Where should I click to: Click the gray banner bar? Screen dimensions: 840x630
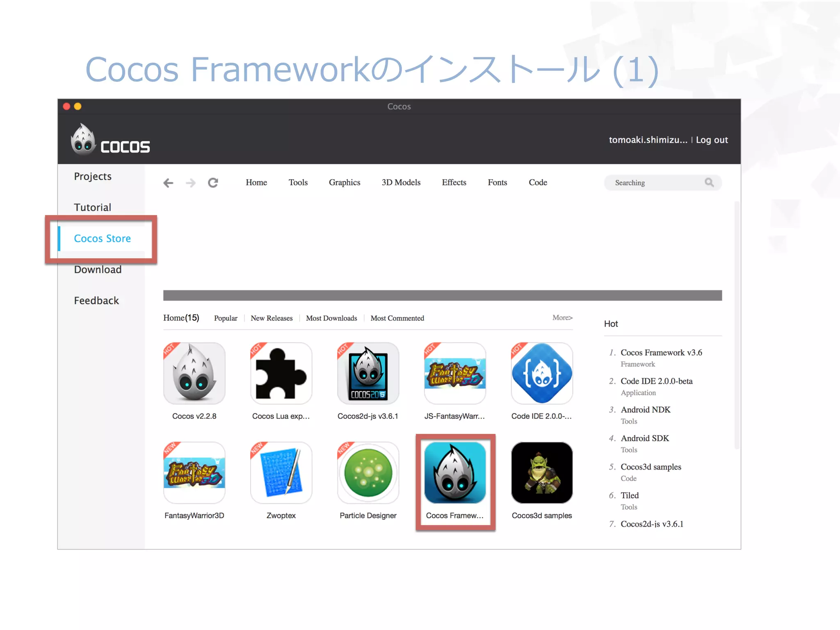click(x=443, y=295)
